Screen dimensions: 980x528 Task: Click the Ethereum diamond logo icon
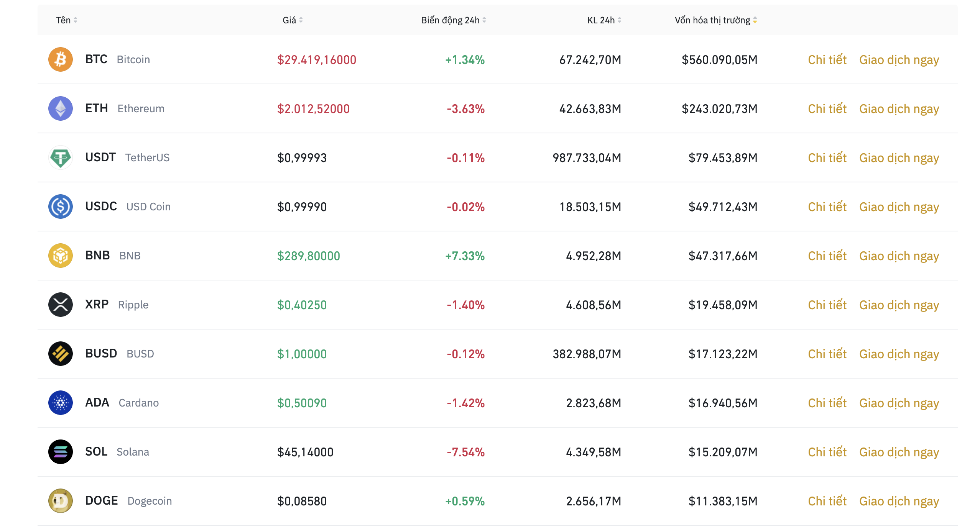tap(61, 108)
